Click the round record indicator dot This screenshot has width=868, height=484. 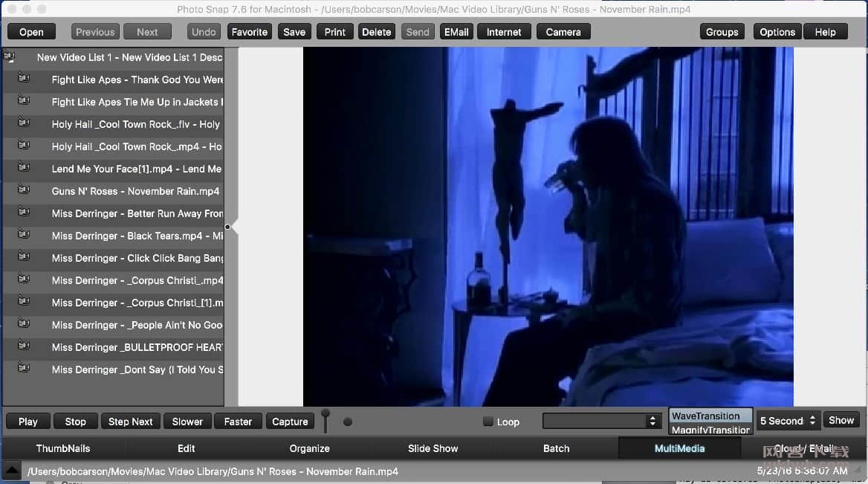[348, 422]
